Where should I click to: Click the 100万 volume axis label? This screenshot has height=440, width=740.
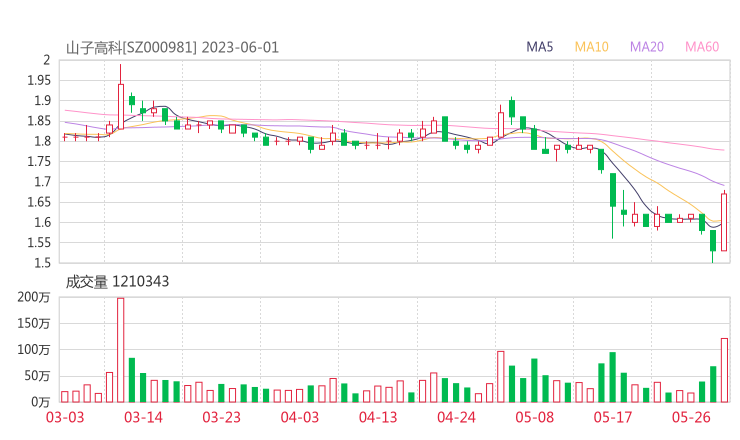34,350
